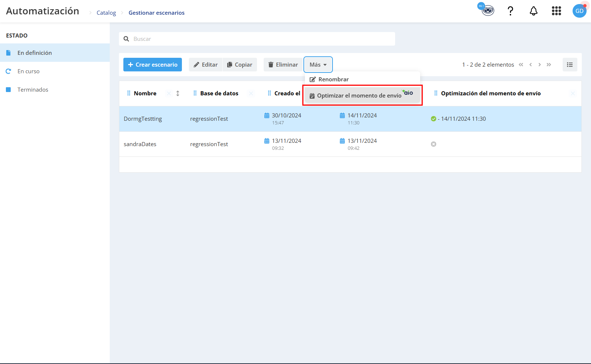
Task: Click the grey X status of sandraDates
Action: point(433,144)
